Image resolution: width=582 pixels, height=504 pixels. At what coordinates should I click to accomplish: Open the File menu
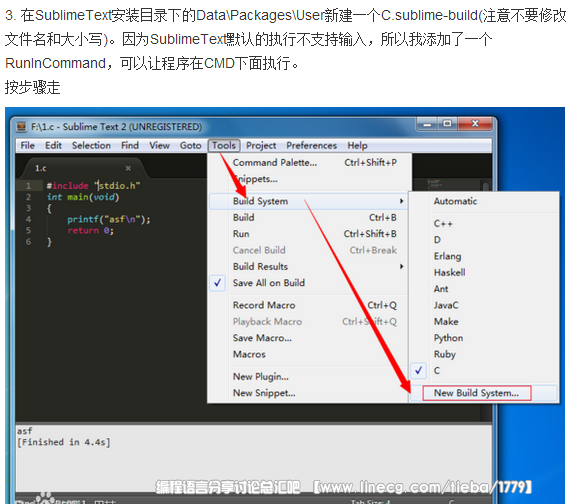[x=27, y=145]
